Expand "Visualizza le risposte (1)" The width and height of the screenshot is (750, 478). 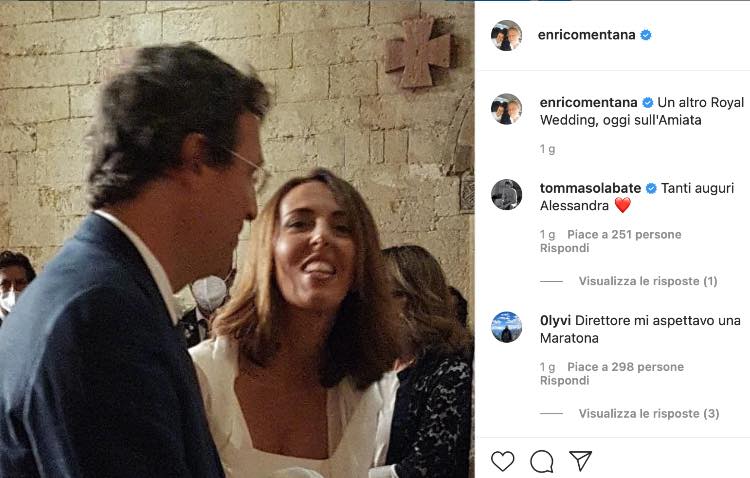pos(647,281)
